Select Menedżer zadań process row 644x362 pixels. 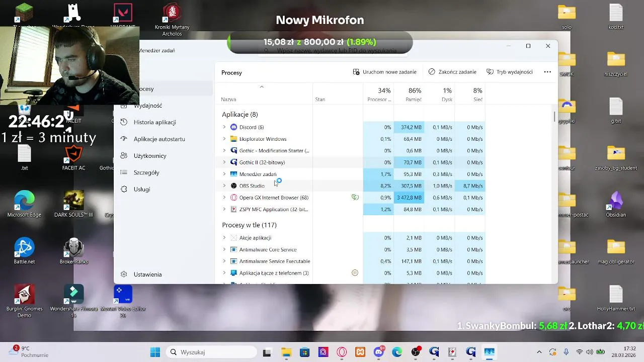tap(351, 174)
